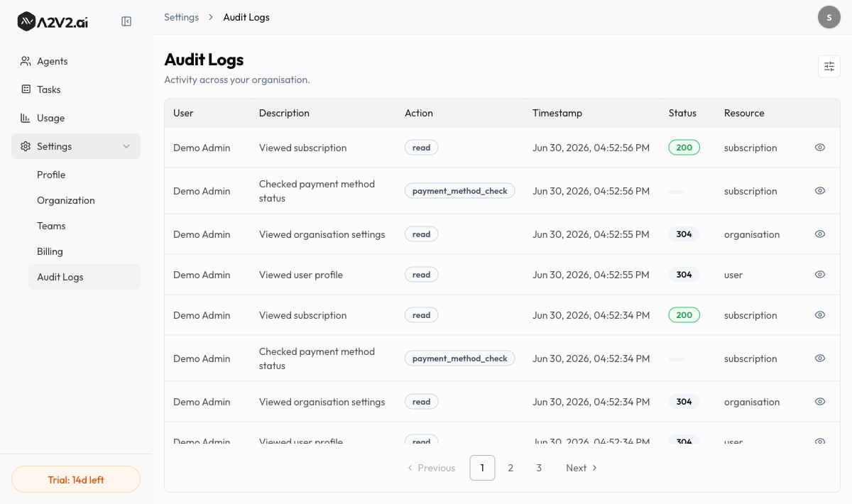852x504 pixels.
Task: Collapse the sidebar panel icon
Action: [x=126, y=21]
